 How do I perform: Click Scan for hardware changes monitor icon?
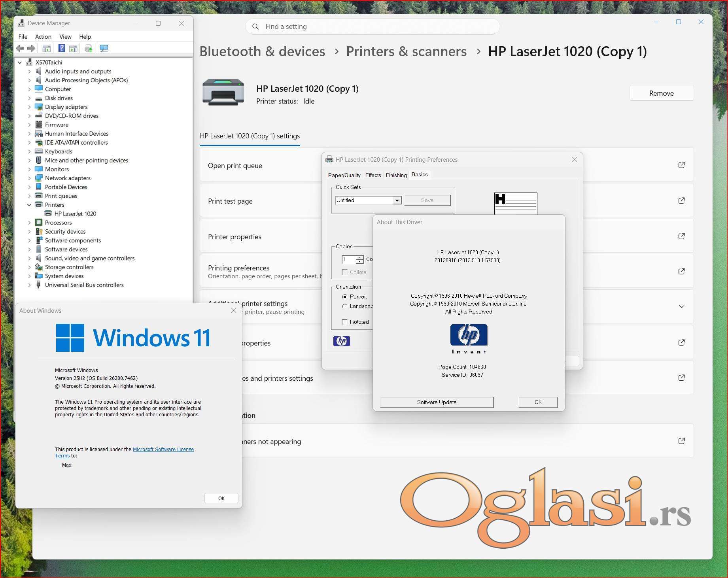[104, 48]
